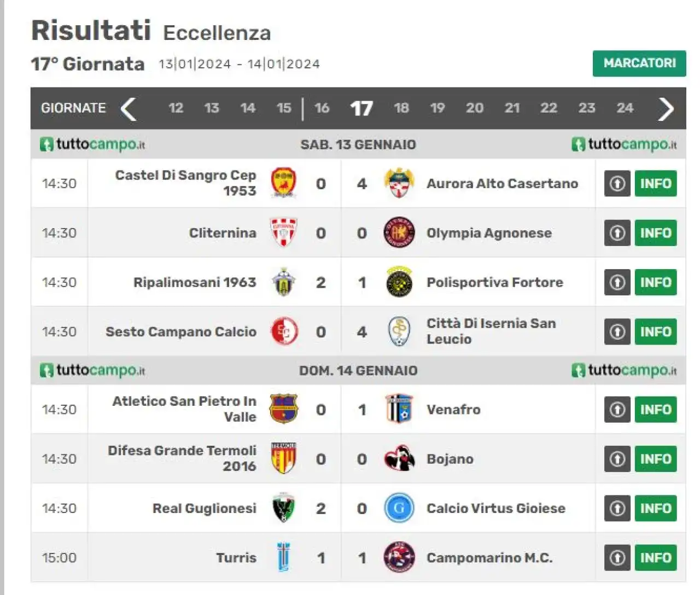This screenshot has width=700, height=595.
Task: Select giornata 18 in the round bar
Action: click(x=401, y=108)
